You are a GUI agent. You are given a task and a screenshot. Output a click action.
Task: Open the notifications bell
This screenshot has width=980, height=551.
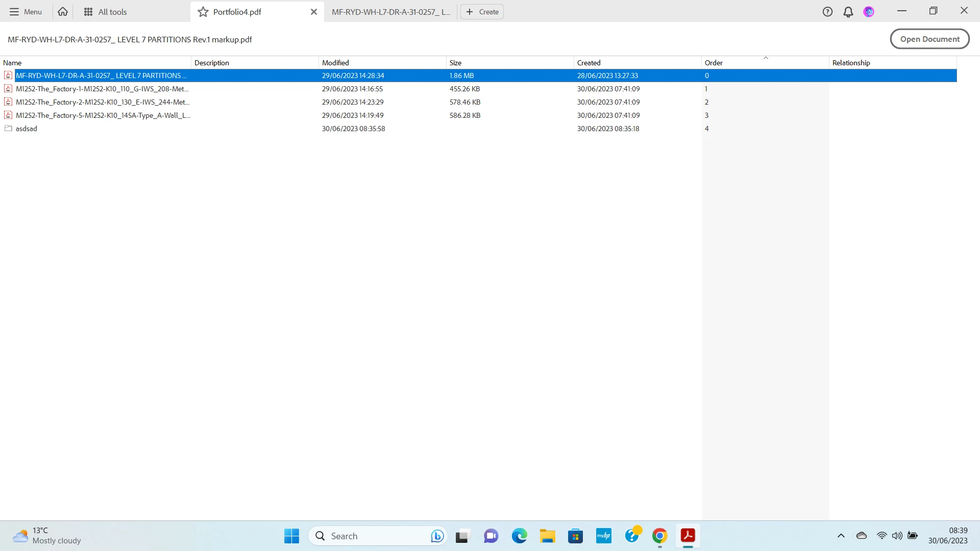(848, 12)
